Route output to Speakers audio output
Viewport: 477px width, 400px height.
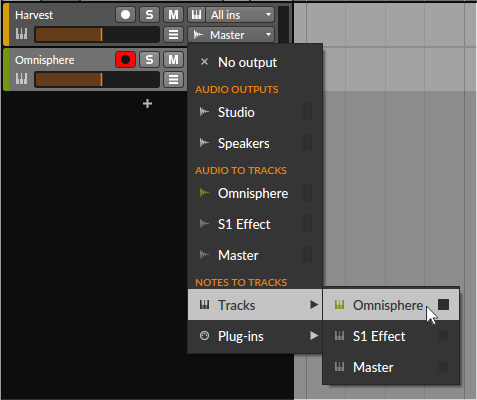[x=255, y=143]
